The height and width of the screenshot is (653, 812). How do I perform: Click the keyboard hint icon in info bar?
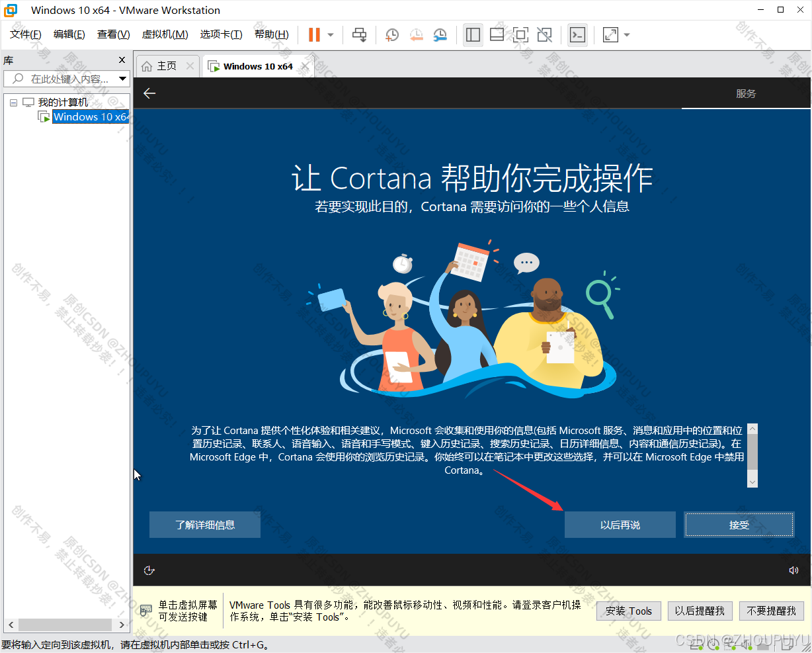pos(147,611)
